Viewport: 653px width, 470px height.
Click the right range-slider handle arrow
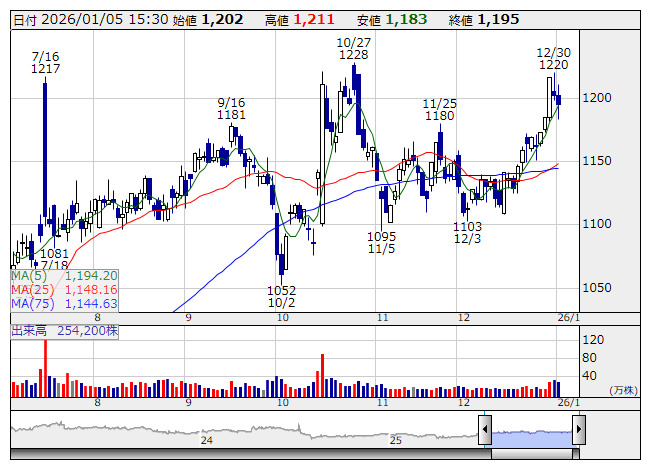[x=579, y=429]
